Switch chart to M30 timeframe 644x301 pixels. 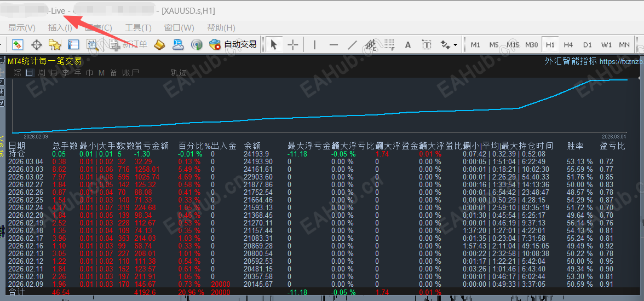pyautogui.click(x=532, y=45)
